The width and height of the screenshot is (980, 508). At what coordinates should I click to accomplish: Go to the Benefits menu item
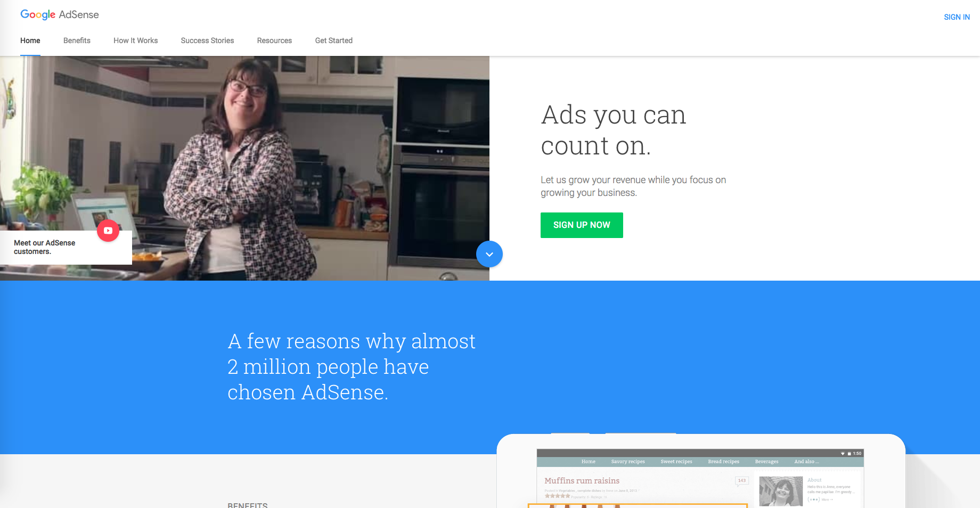(x=77, y=40)
